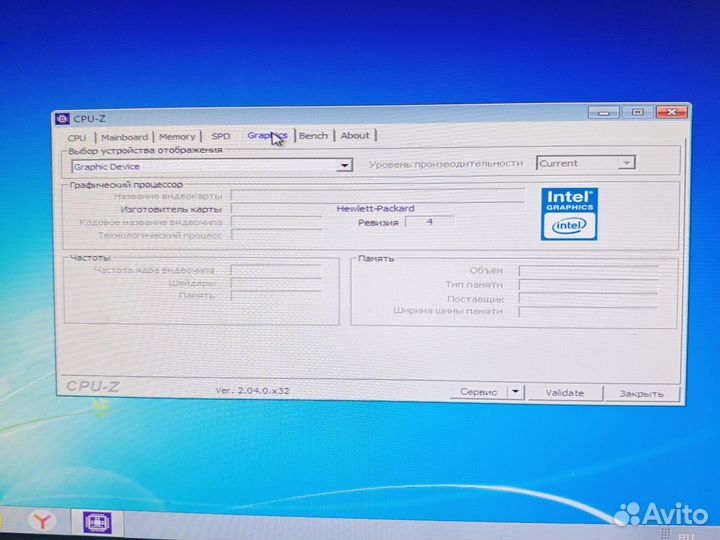This screenshot has width=720, height=540.
Task: Click the Объём memory field
Action: (588, 271)
